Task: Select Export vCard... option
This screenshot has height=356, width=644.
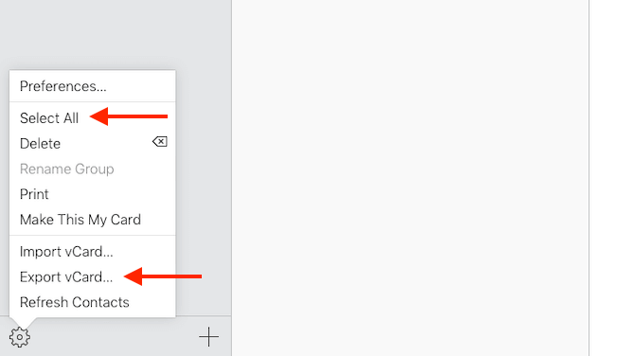Action: click(x=93, y=277)
